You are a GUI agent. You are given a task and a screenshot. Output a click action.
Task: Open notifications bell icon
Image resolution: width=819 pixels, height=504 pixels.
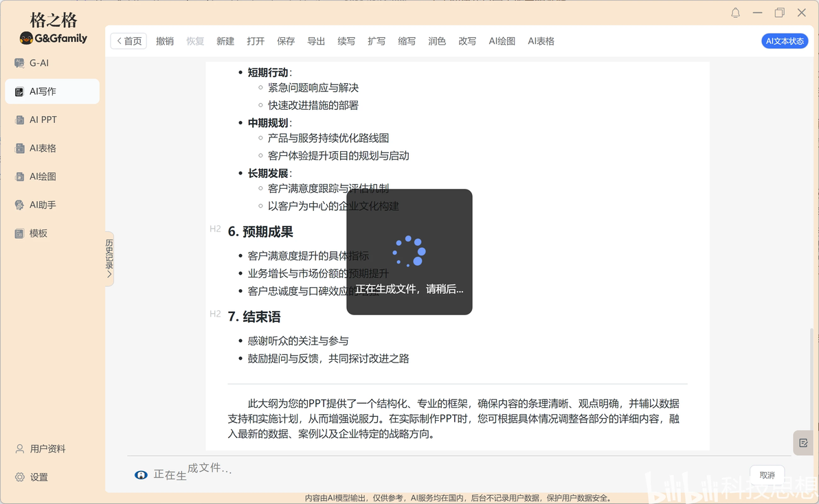tap(735, 13)
